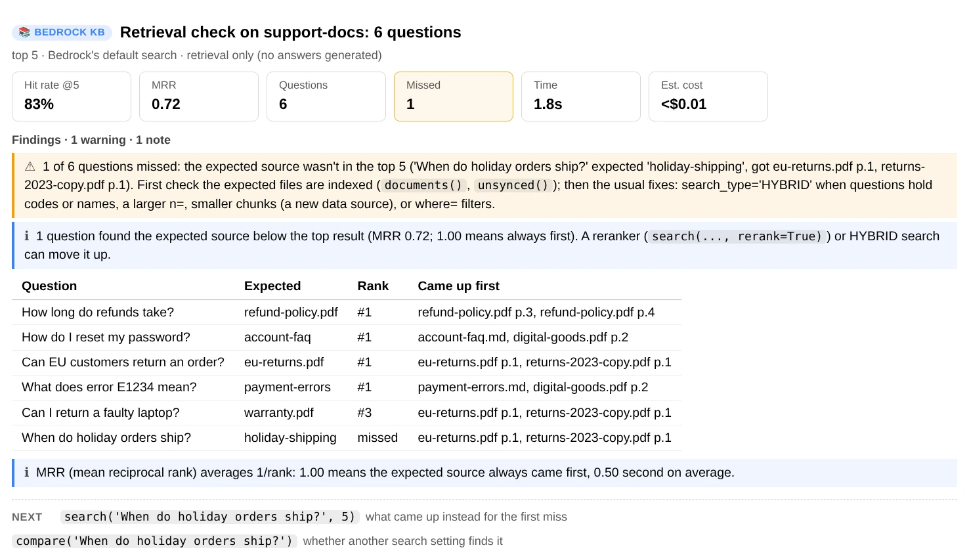Click the search(..., rerank=True) code snippet
This screenshot has width=969, height=560.
point(737,236)
